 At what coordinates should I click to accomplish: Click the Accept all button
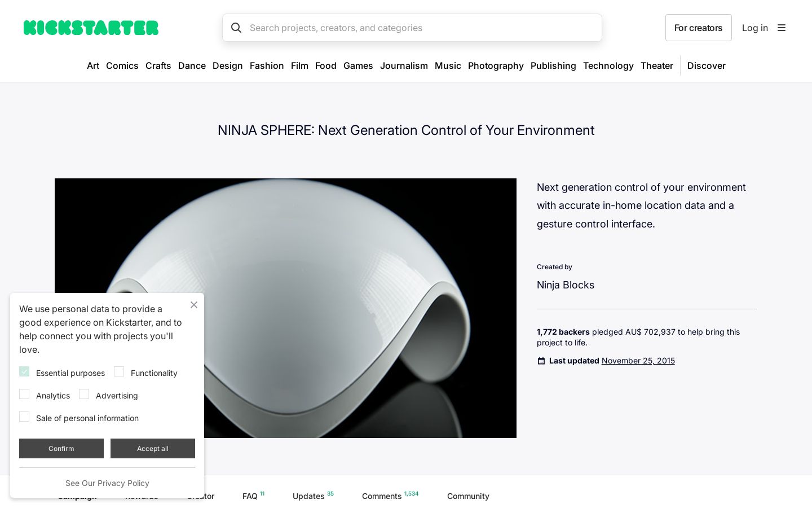click(153, 448)
